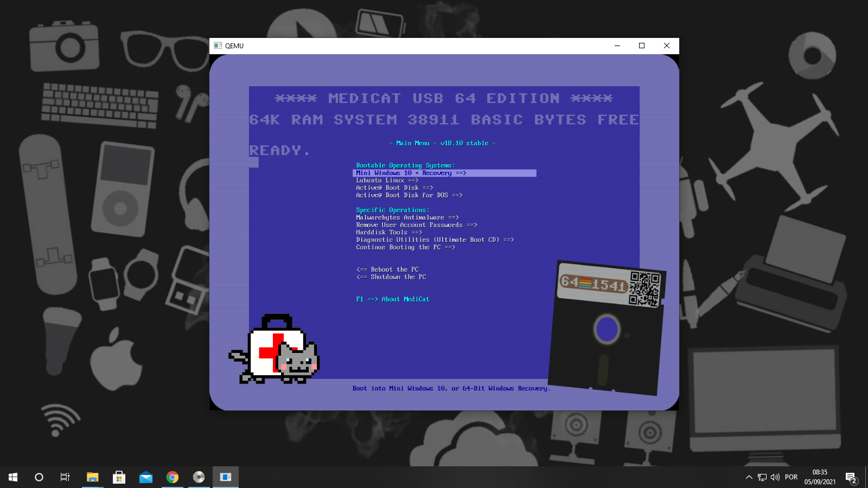The image size is (868, 488).
Task: Choose Continue Booting the PC
Action: pyautogui.click(x=405, y=247)
